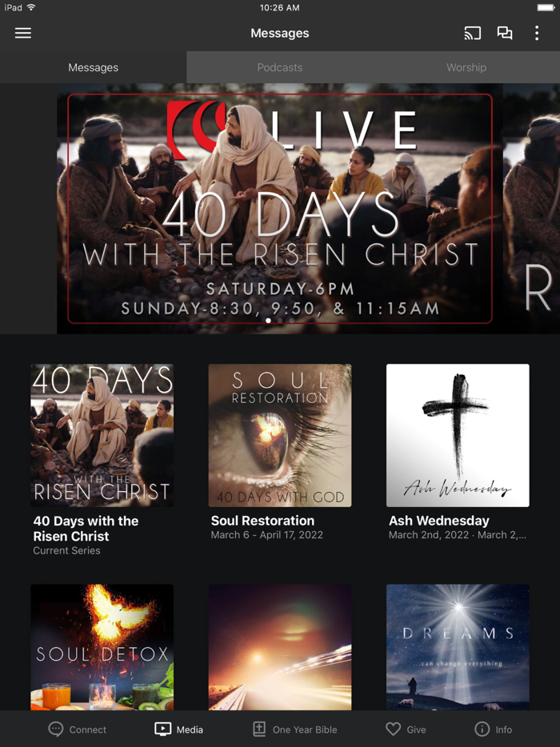Switch to the Podcasts tab
The height and width of the screenshot is (747, 560).
[280, 68]
